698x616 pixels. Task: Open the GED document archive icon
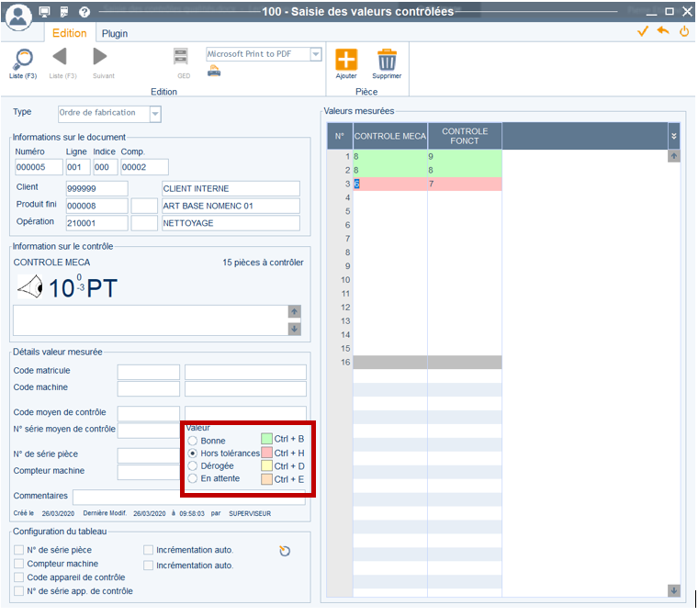pyautogui.click(x=181, y=57)
